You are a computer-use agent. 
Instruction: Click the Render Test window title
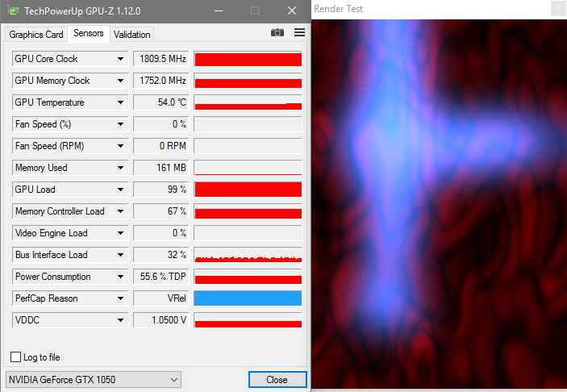(x=338, y=9)
